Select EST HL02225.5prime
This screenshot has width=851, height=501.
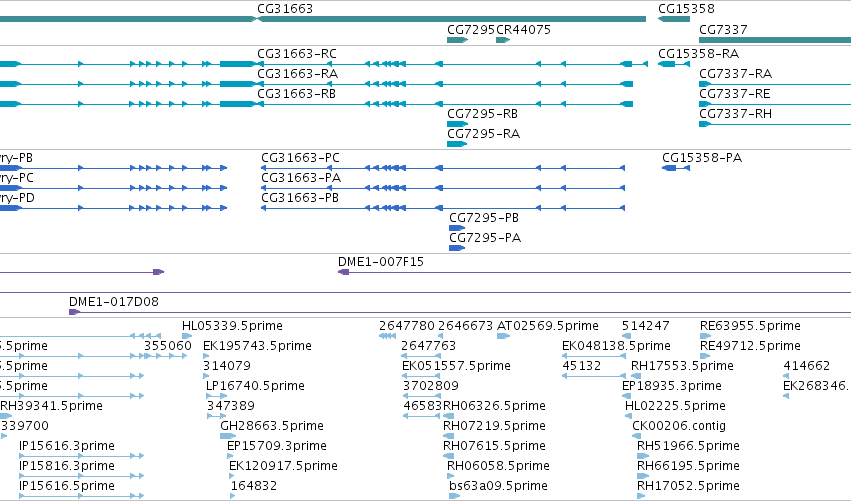point(675,407)
